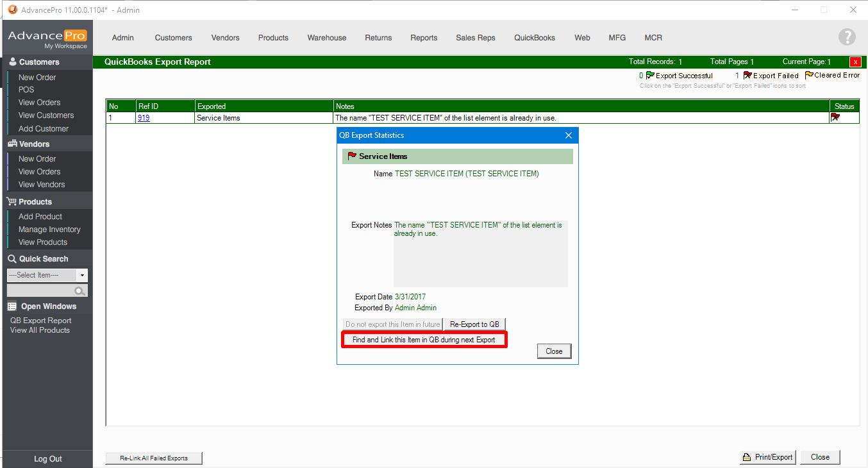Image resolution: width=868 pixels, height=468 pixels.
Task: Click the Re-Export to QB button
Action: (x=474, y=324)
